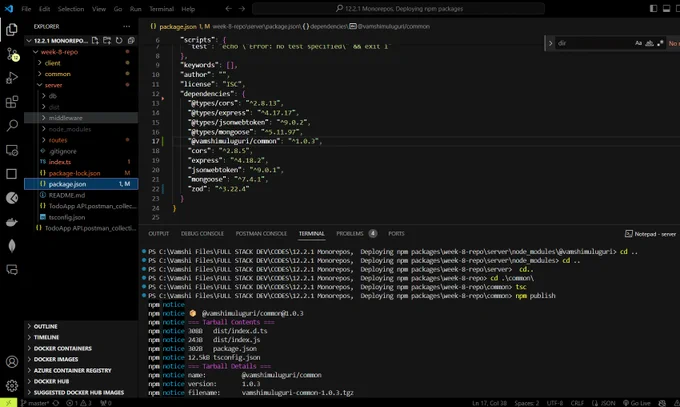This screenshot has height=407, width=680.
Task: Open the Run and Debug view
Action: click(12, 78)
